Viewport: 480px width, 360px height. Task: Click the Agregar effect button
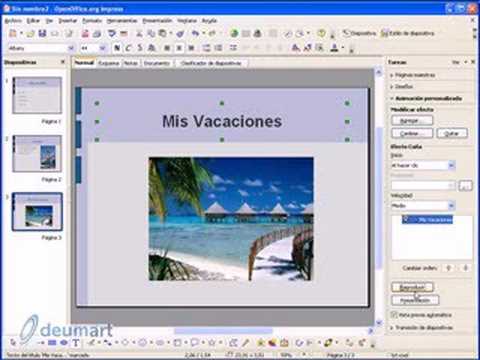(412, 120)
